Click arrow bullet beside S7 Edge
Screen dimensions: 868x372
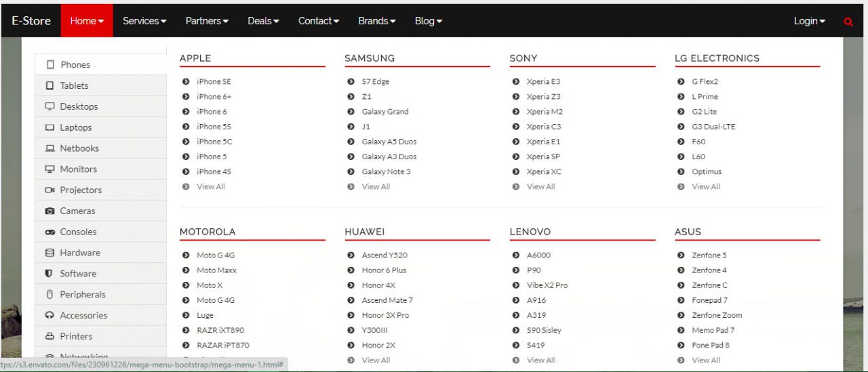351,81
